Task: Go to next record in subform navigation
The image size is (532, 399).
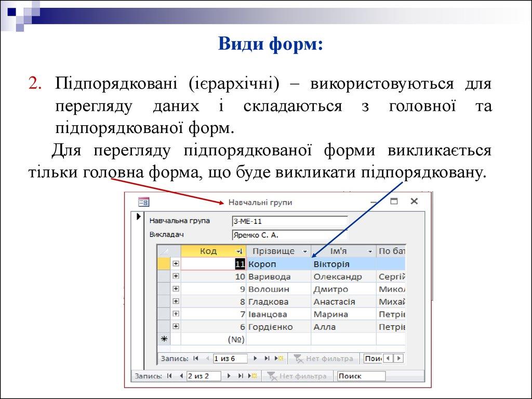Action: pyautogui.click(x=255, y=358)
